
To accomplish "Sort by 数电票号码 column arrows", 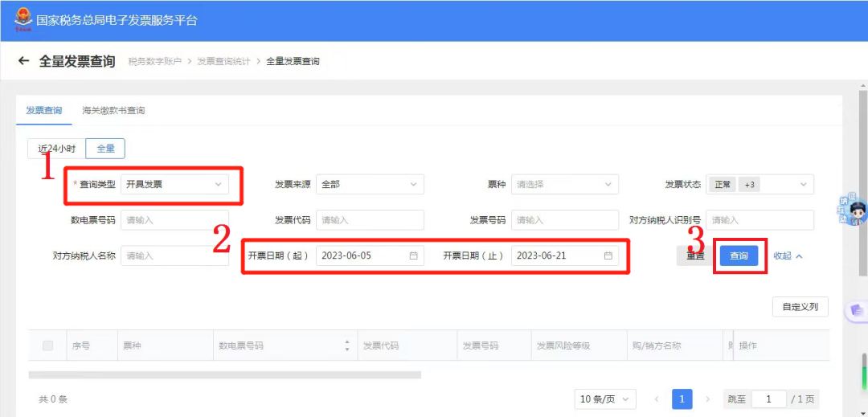I will click(x=347, y=345).
